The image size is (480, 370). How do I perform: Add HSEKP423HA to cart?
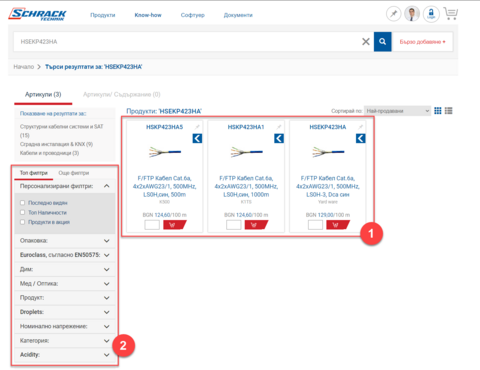tap(337, 225)
